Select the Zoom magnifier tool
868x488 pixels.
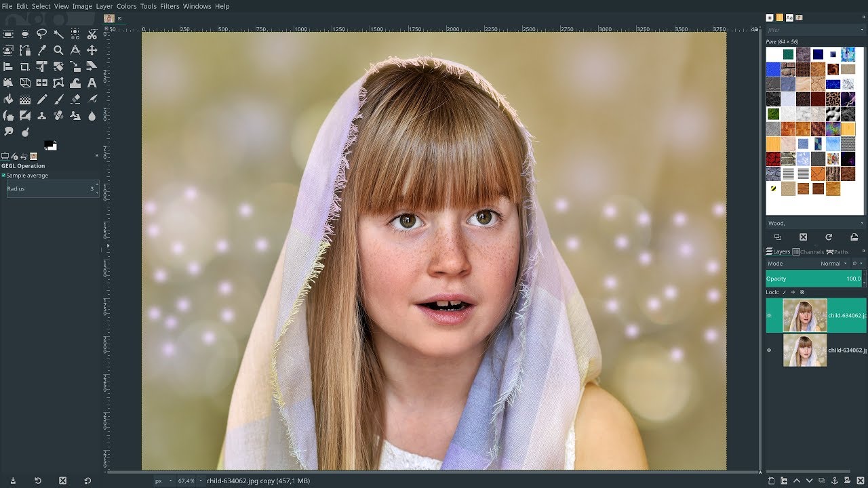(58, 50)
